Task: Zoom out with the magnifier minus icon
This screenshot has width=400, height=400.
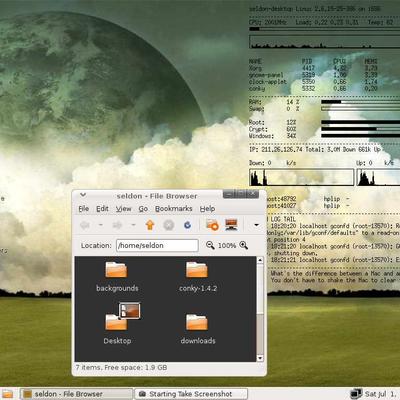Action: [x=210, y=245]
